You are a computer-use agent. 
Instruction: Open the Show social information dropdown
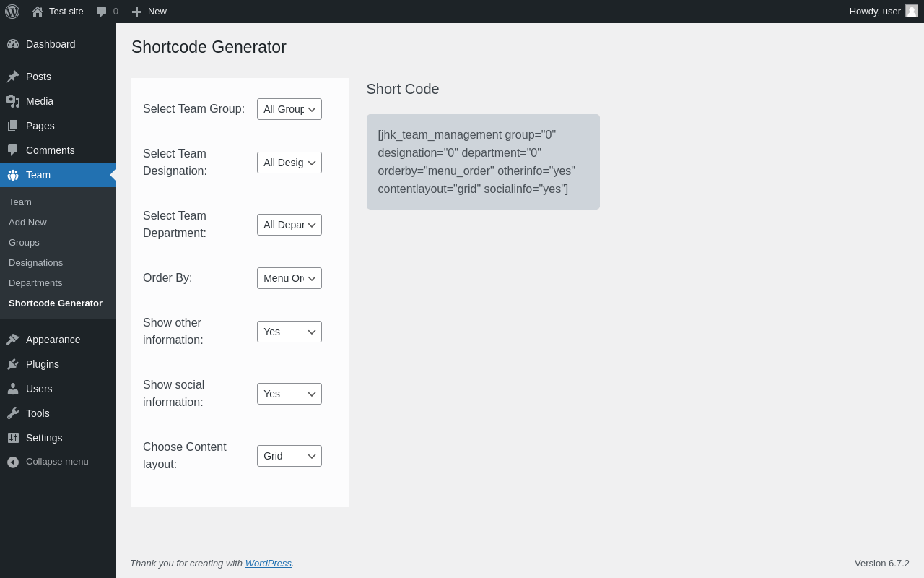(x=289, y=394)
